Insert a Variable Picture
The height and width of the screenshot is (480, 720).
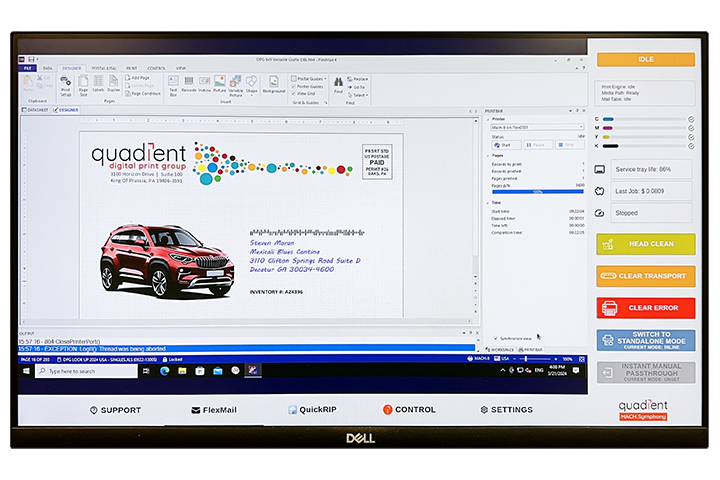236,86
